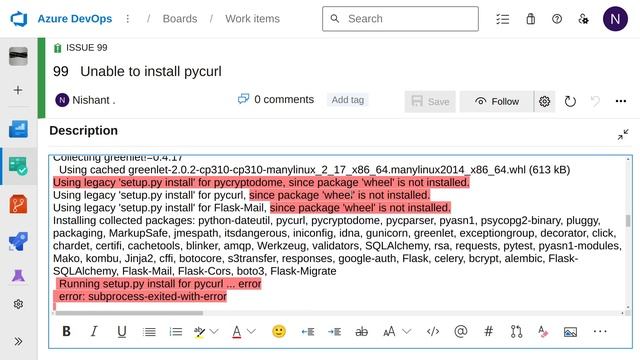The height and width of the screenshot is (360, 640).
Task: Click the plus icon to add new item
Action: point(18,90)
